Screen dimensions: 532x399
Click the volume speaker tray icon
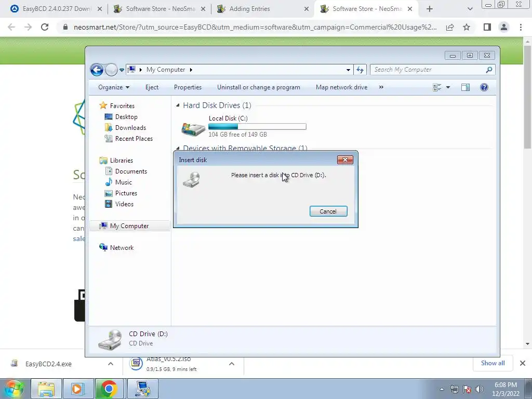coord(480,389)
